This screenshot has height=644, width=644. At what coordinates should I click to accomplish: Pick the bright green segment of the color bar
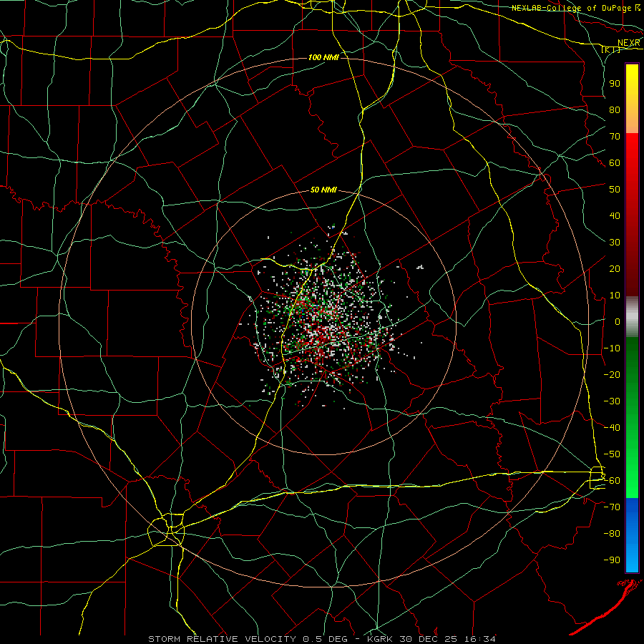[632, 472]
